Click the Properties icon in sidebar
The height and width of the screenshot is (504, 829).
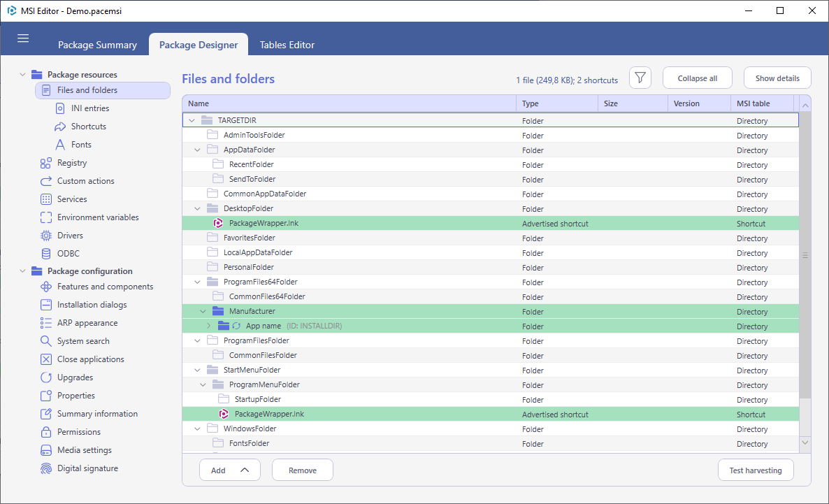tap(46, 396)
